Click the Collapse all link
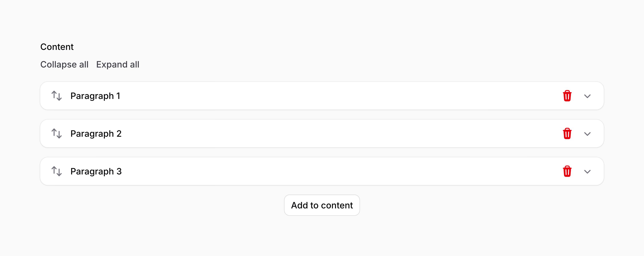The height and width of the screenshot is (256, 644). coord(64,65)
